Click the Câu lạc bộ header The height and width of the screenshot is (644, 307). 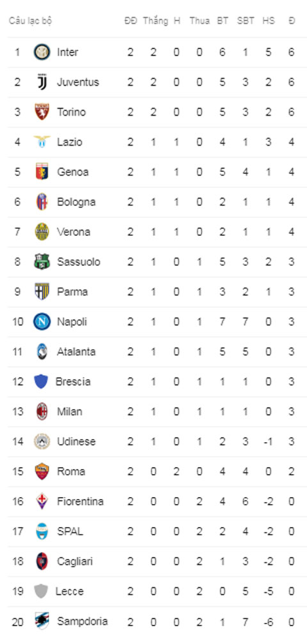[x=30, y=20]
